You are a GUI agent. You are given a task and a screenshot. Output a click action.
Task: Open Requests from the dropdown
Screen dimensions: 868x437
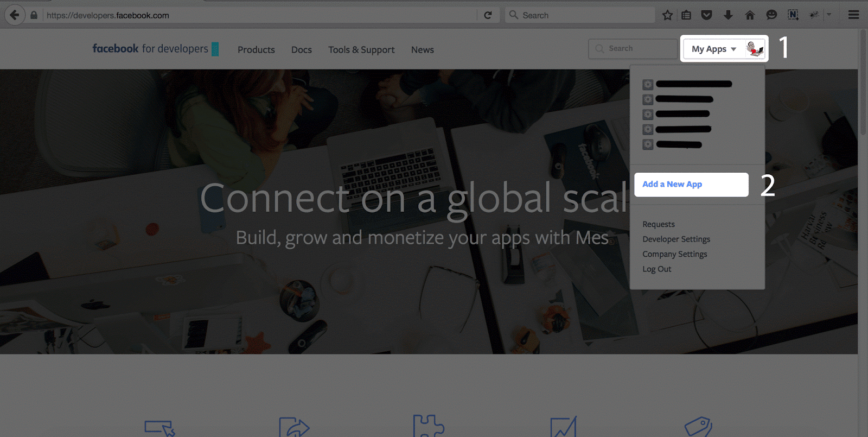tap(659, 224)
